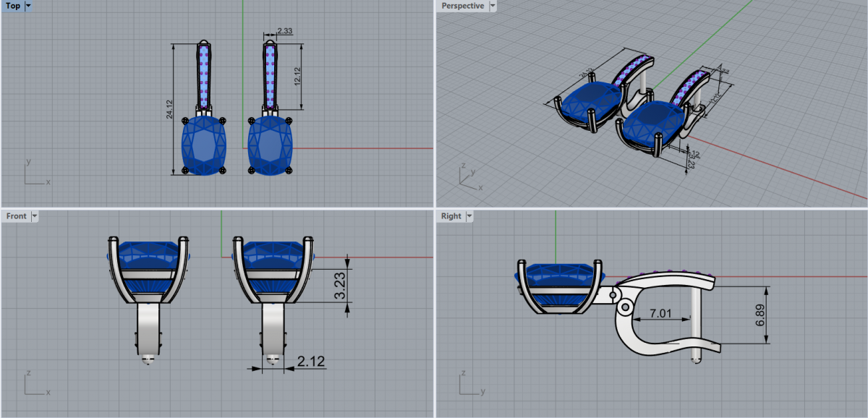This screenshot has width=868, height=418.
Task: Activate the Top viewport title label
Action: click(x=13, y=6)
